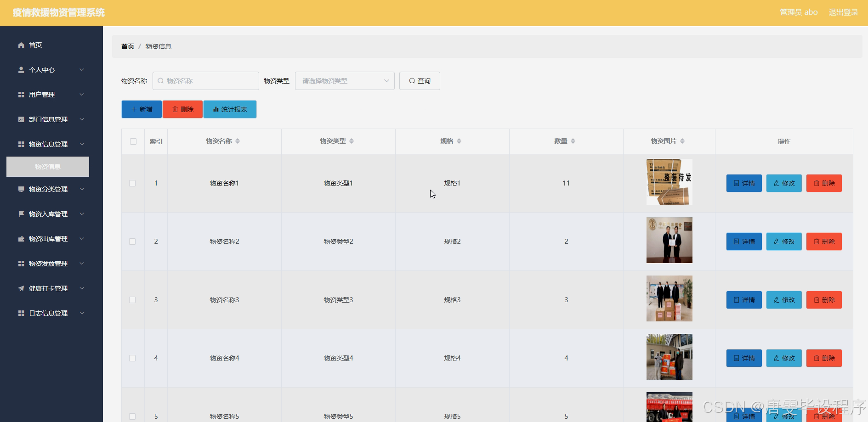Tick the checkbox for row 物资名称4
This screenshot has width=868, height=422.
point(132,358)
